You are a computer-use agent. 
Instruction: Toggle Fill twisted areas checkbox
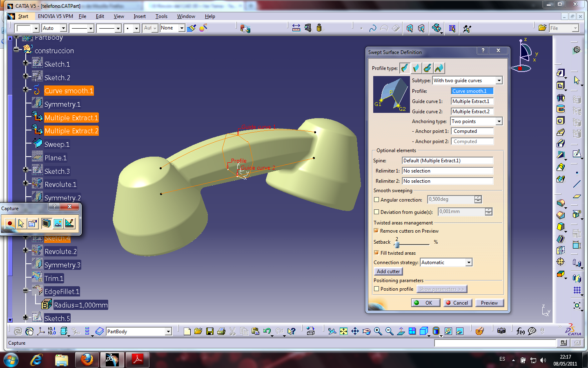pyautogui.click(x=376, y=253)
